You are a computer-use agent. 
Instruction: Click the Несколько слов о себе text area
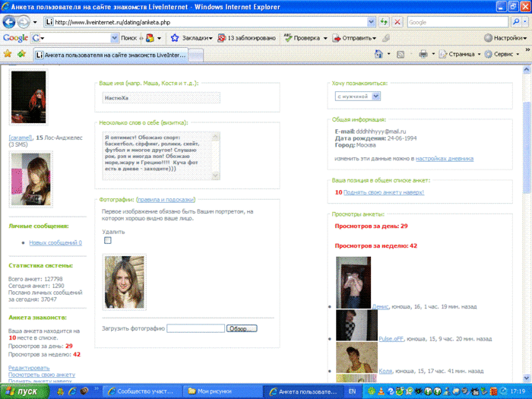[x=161, y=156]
